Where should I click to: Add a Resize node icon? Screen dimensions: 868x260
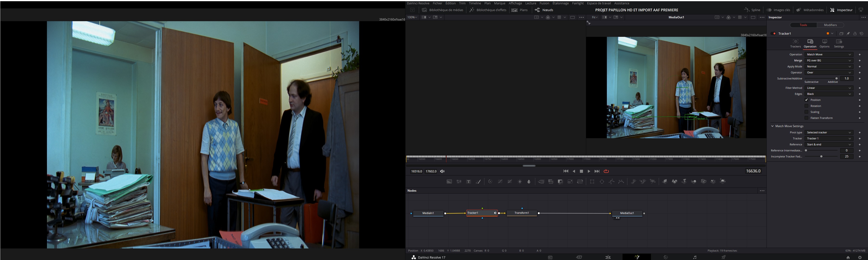pos(570,182)
